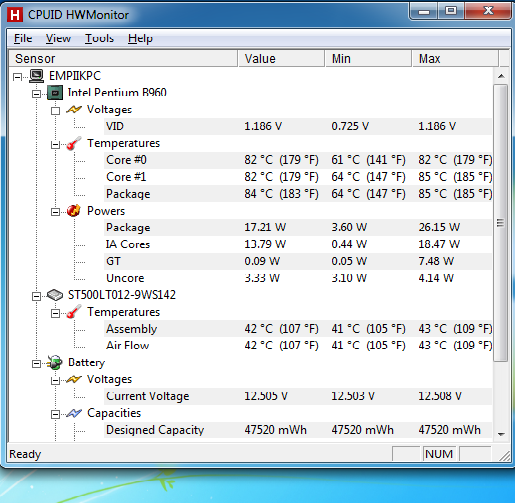Click the hard drive Temperatures thermometer icon
Image resolution: width=515 pixels, height=503 pixels.
click(74, 312)
